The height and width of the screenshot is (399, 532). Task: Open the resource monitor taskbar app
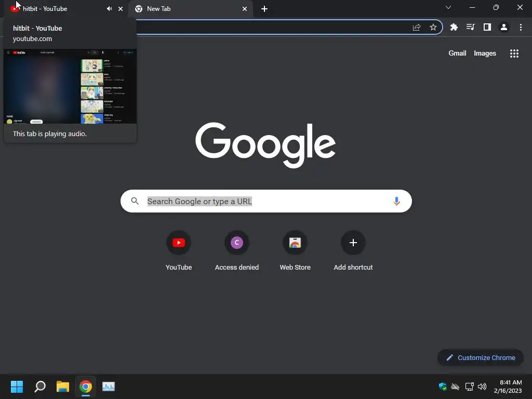tap(109, 387)
